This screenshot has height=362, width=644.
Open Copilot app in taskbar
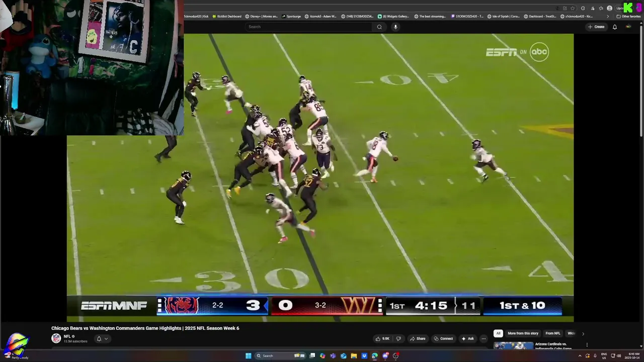coord(323,355)
